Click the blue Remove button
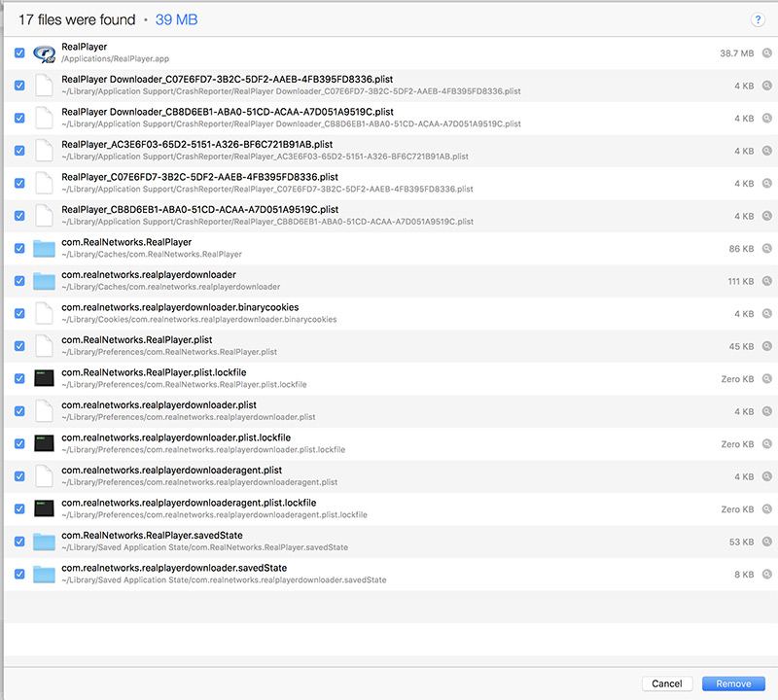This screenshot has height=700, width=778. (733, 683)
